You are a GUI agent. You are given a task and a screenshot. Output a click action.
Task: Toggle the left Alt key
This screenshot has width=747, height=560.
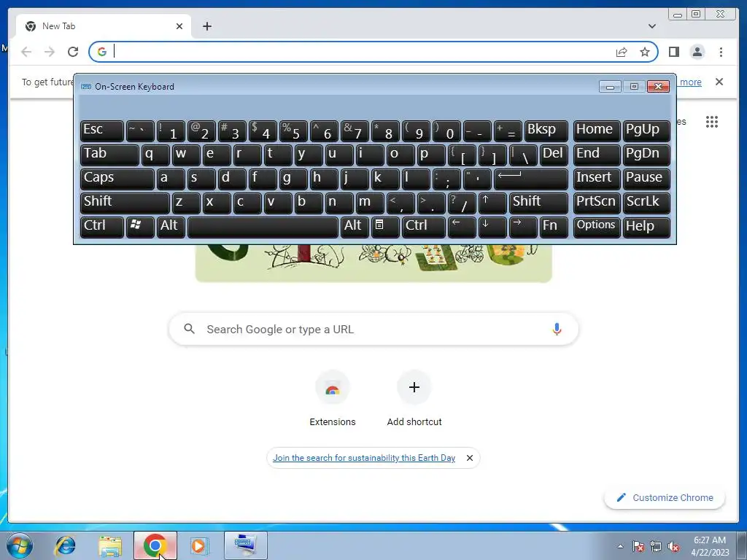click(171, 227)
